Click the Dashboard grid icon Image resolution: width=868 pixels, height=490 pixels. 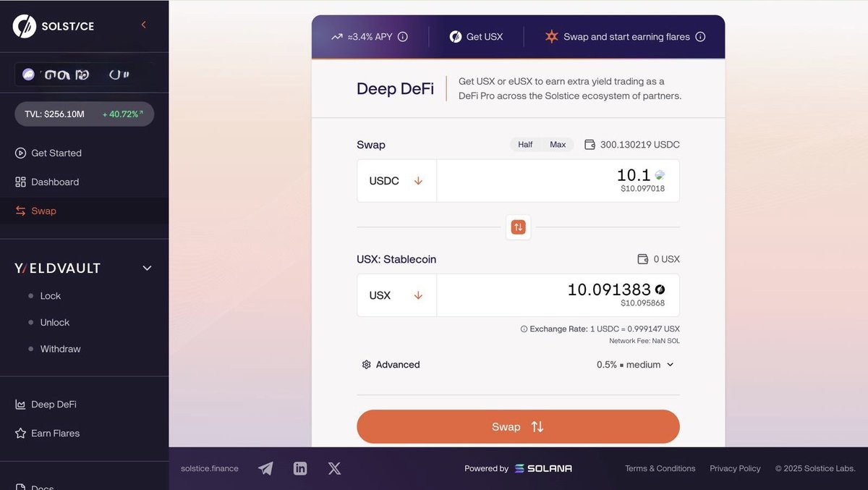tap(20, 182)
